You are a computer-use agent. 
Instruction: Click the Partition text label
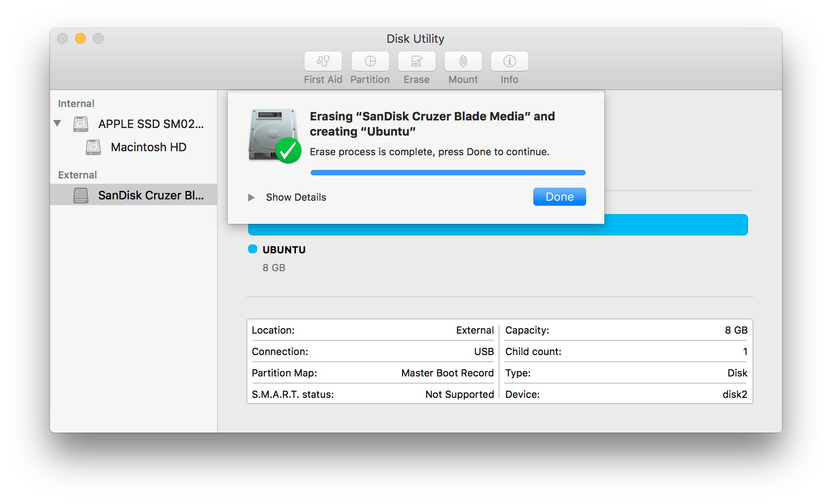[370, 79]
